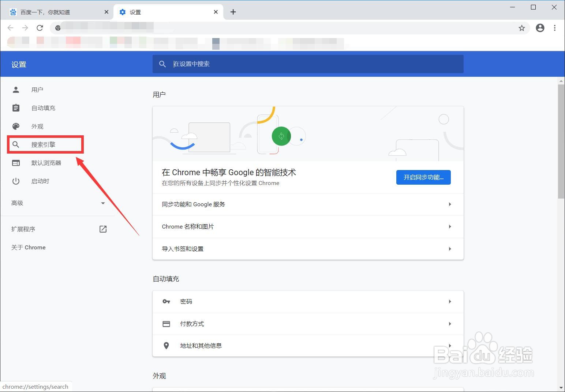Click the 用户 section heading in main pane
Viewport: 565px width, 392px height.
(x=159, y=95)
